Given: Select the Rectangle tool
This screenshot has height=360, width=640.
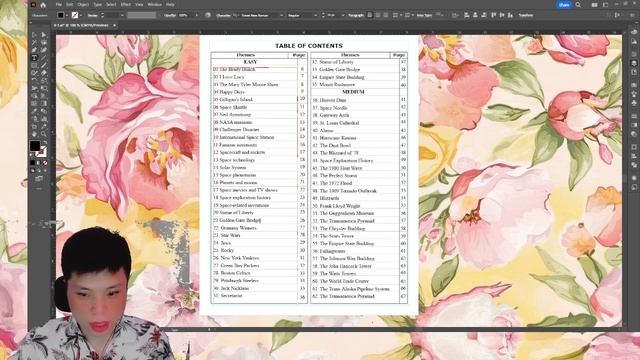Looking at the screenshot, I should pyautogui.click(x=34, y=65).
